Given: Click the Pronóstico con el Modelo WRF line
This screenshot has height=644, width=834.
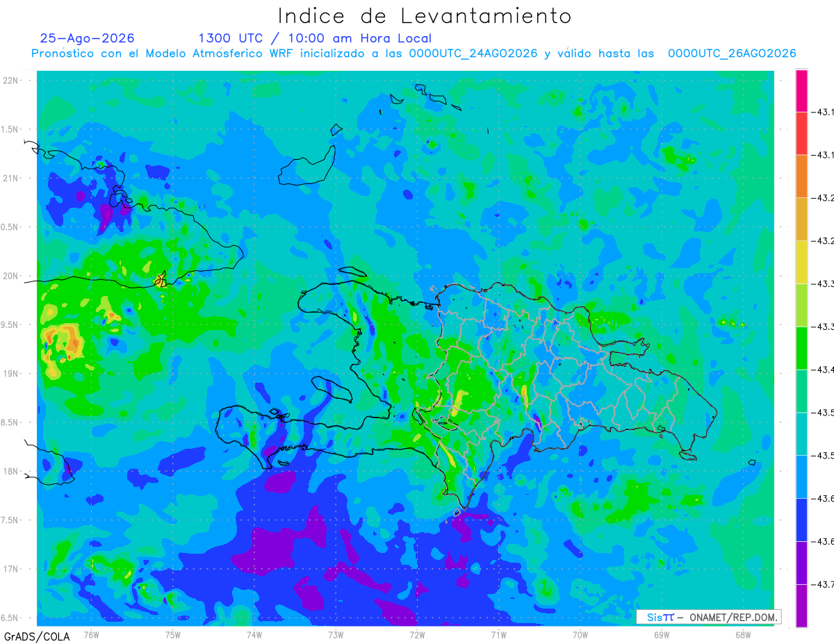Looking at the screenshot, I should (x=414, y=53).
